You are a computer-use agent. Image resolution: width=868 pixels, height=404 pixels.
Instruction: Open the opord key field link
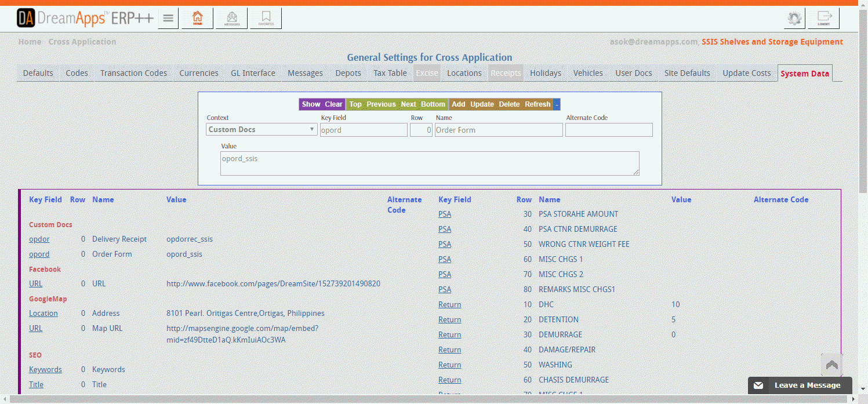point(39,254)
